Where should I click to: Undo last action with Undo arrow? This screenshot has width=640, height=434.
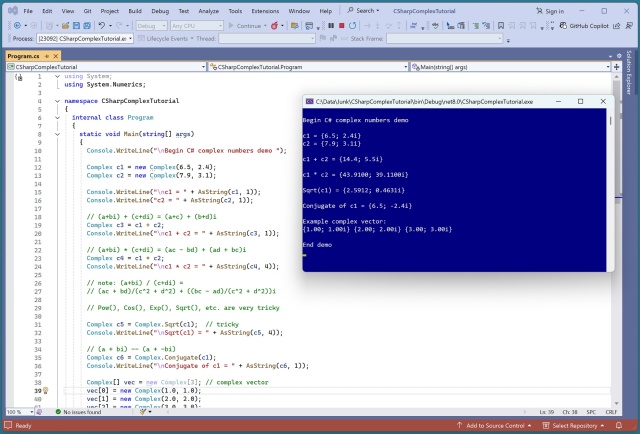[x=102, y=26]
